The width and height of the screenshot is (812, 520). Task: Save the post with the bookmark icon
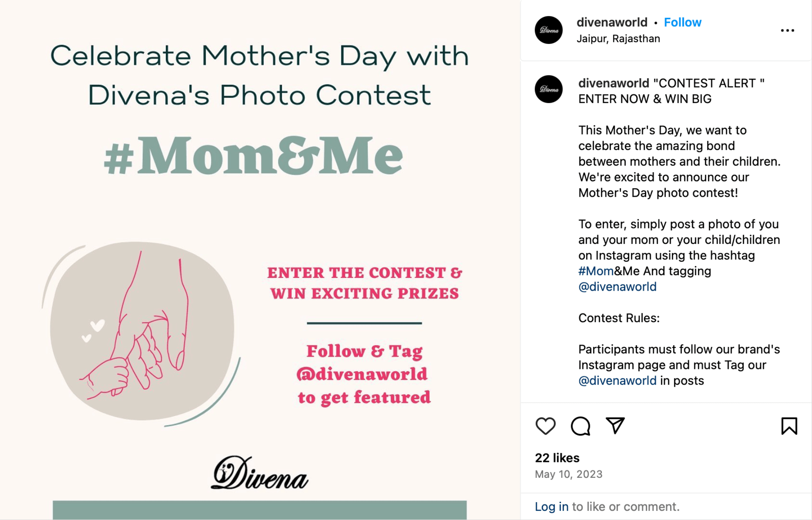tap(790, 426)
